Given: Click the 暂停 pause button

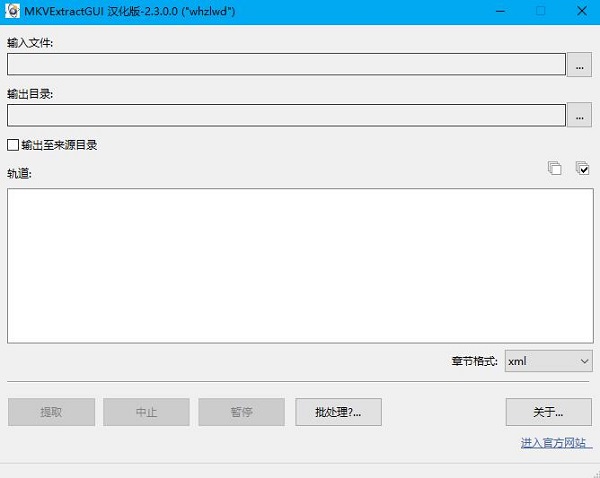Looking at the screenshot, I should coord(241,412).
